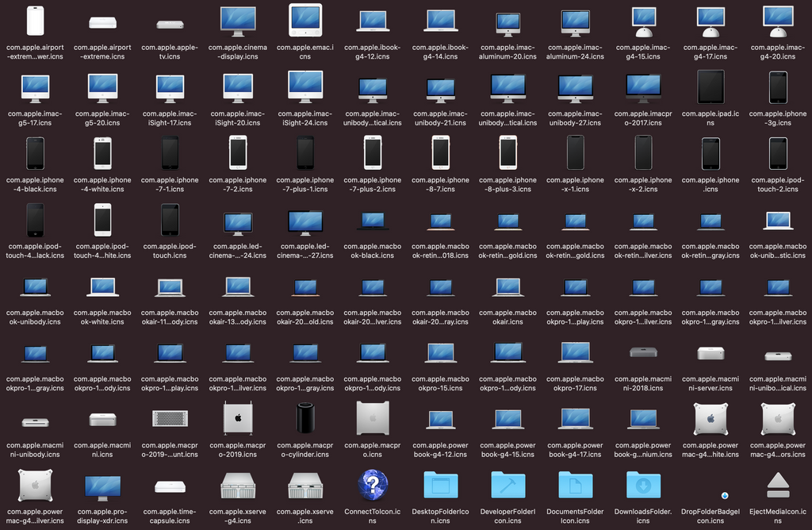812x530 pixels.
Task: Select com.apple.iphone-x-1.icns icon
Action: tap(576, 153)
